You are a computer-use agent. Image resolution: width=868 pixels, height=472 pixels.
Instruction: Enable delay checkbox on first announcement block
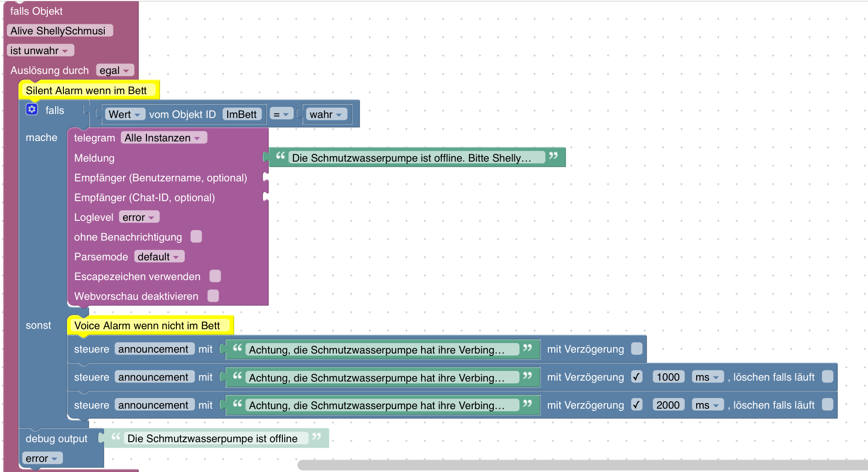(637, 348)
